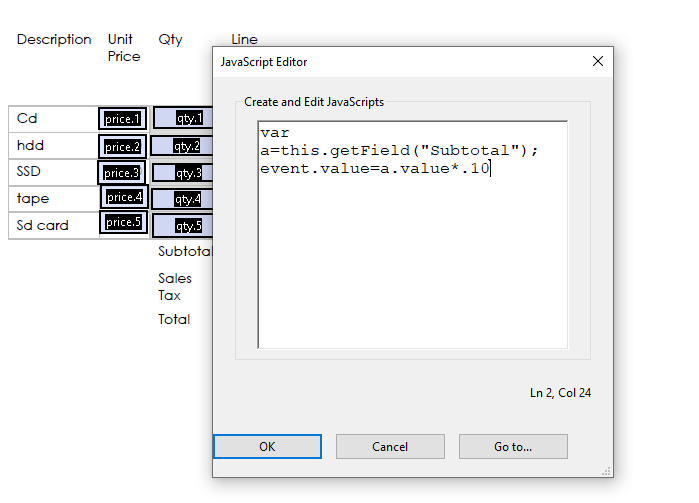
Task: Click the 'Ln 2, Col 24' position indicator
Action: click(560, 393)
